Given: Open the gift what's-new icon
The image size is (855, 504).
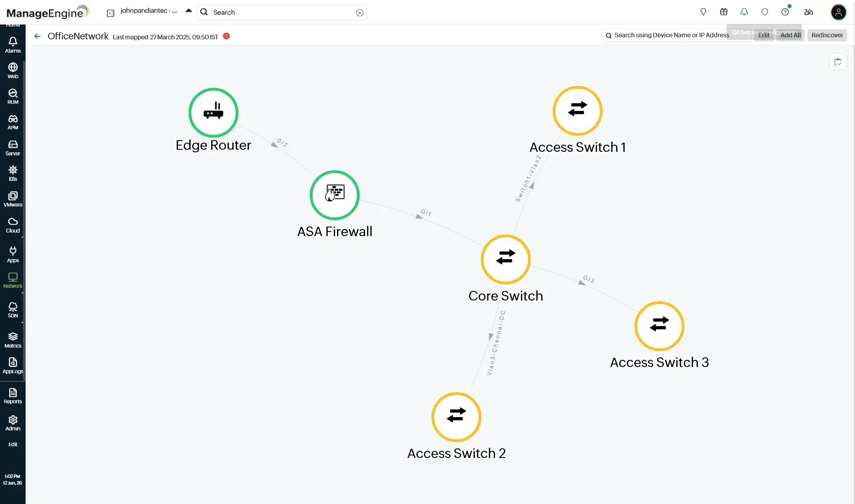Looking at the screenshot, I should (x=724, y=12).
